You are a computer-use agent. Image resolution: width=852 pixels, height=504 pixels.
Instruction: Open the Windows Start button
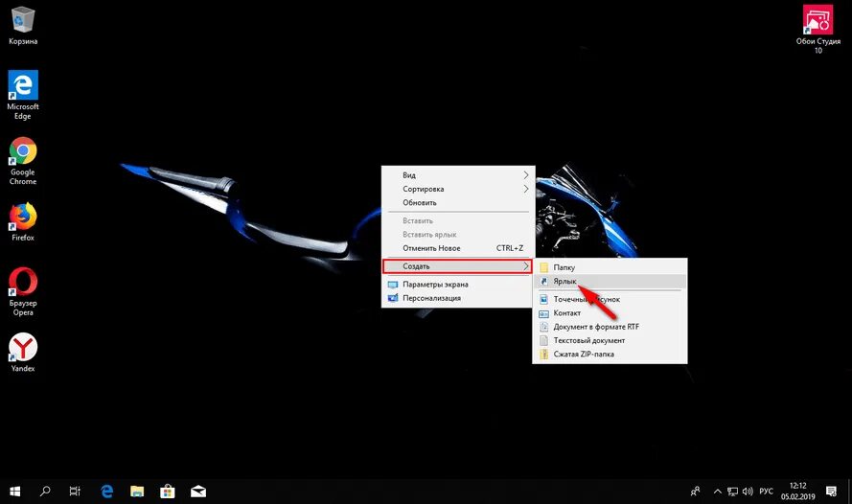15,491
